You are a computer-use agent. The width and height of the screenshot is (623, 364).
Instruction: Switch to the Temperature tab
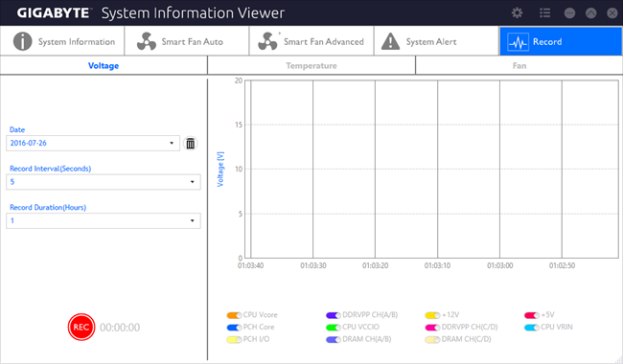click(311, 65)
